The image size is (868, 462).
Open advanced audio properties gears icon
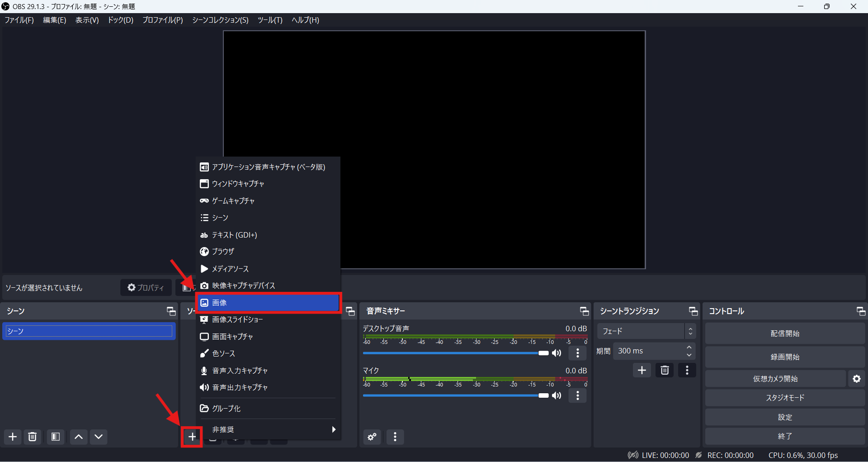point(372,437)
